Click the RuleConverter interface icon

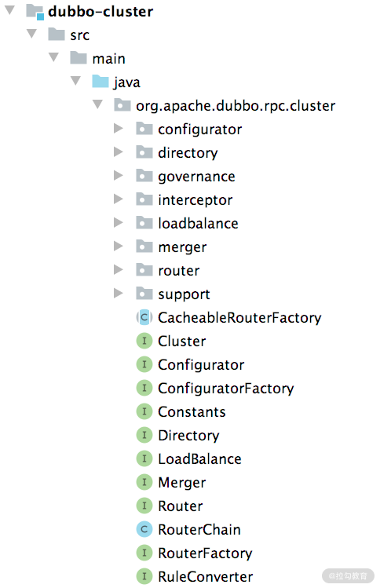pyautogui.click(x=144, y=576)
